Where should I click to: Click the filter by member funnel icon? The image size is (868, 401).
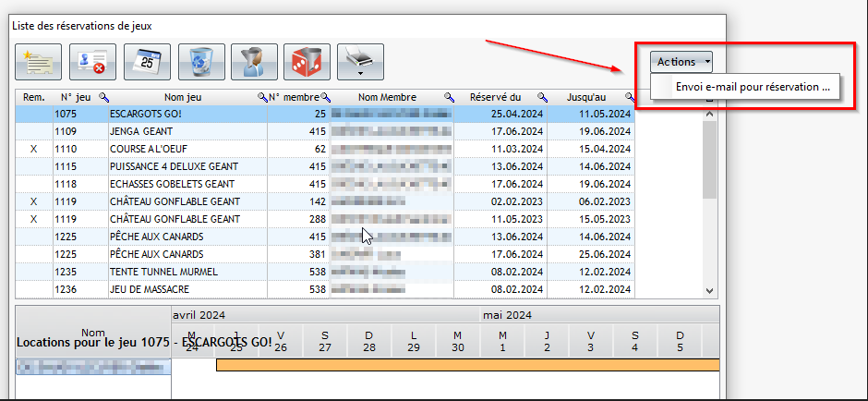coord(254,61)
